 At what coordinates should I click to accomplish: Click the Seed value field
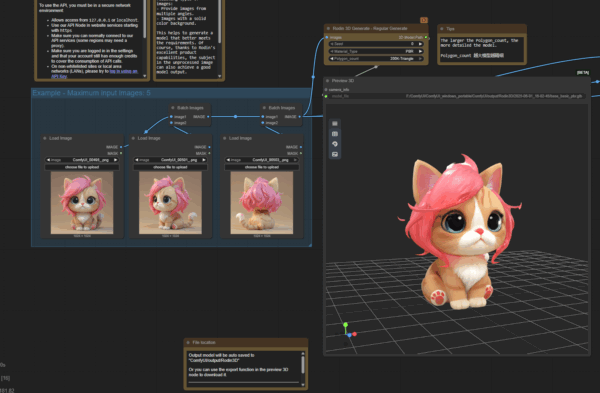tap(376, 44)
